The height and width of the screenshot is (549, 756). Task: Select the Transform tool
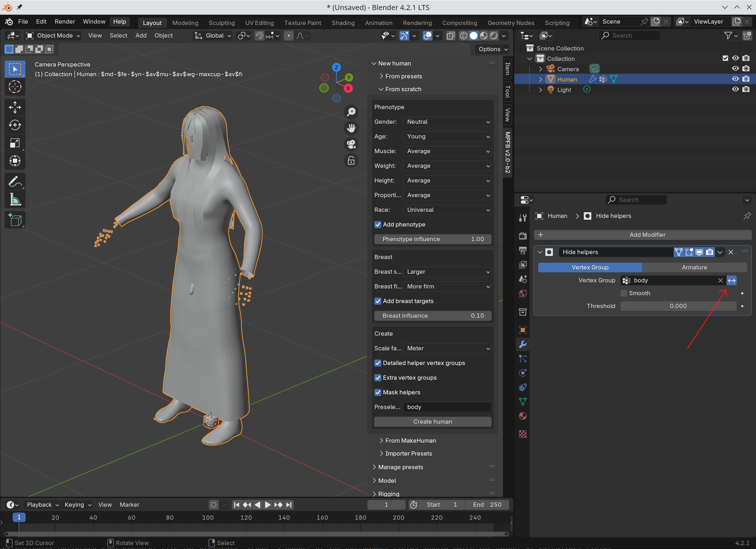15,161
